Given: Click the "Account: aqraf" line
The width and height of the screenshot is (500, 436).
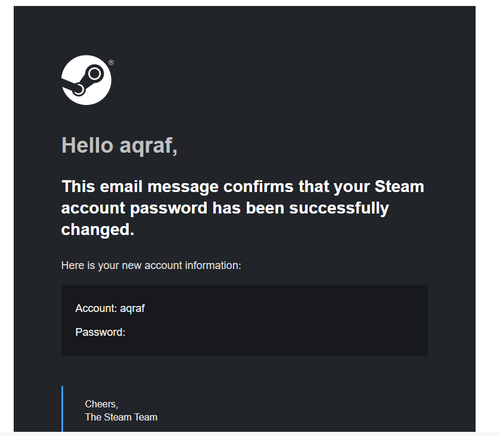Looking at the screenshot, I should click(110, 308).
